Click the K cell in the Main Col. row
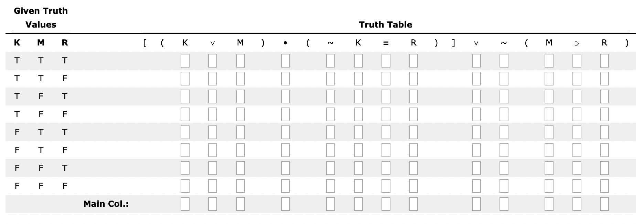644x224 pixels. (185, 204)
